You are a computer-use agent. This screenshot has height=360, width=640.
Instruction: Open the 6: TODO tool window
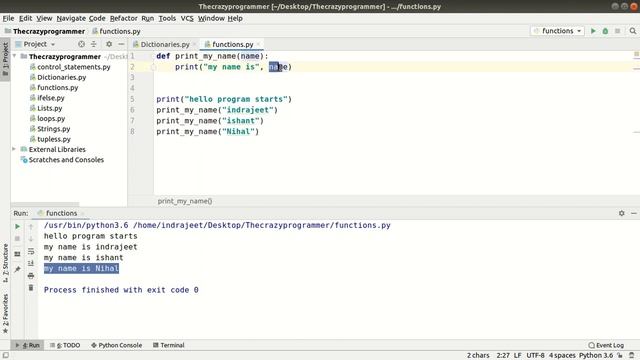[x=65, y=345]
